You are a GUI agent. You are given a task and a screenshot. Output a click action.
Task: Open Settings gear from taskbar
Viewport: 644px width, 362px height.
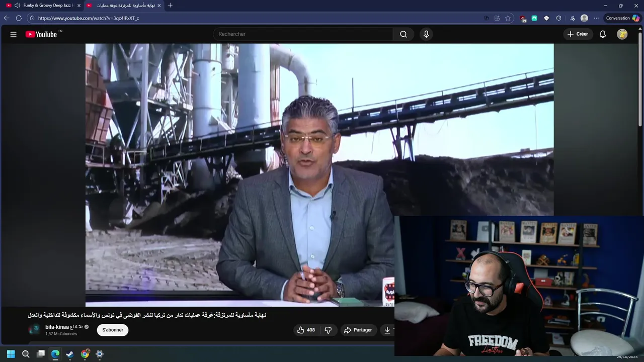(x=100, y=354)
